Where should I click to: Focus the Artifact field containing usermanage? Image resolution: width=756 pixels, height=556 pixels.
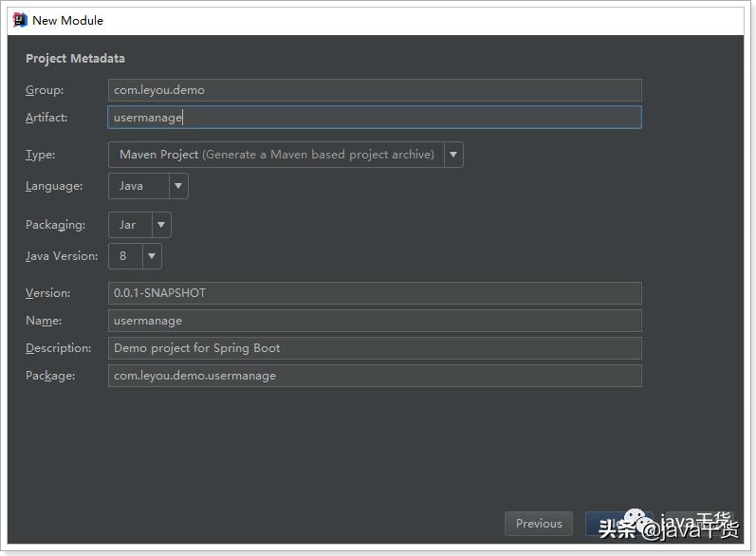tap(375, 118)
